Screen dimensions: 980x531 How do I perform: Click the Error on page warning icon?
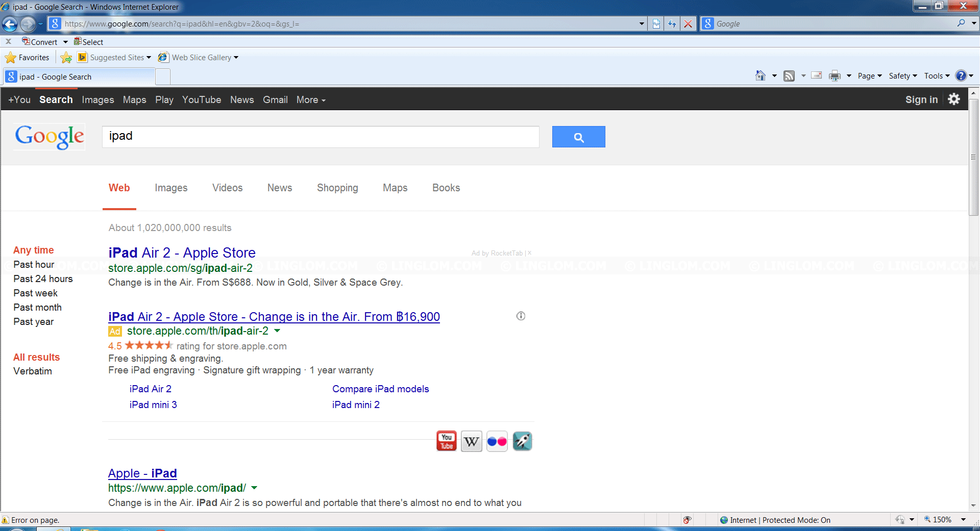6,520
